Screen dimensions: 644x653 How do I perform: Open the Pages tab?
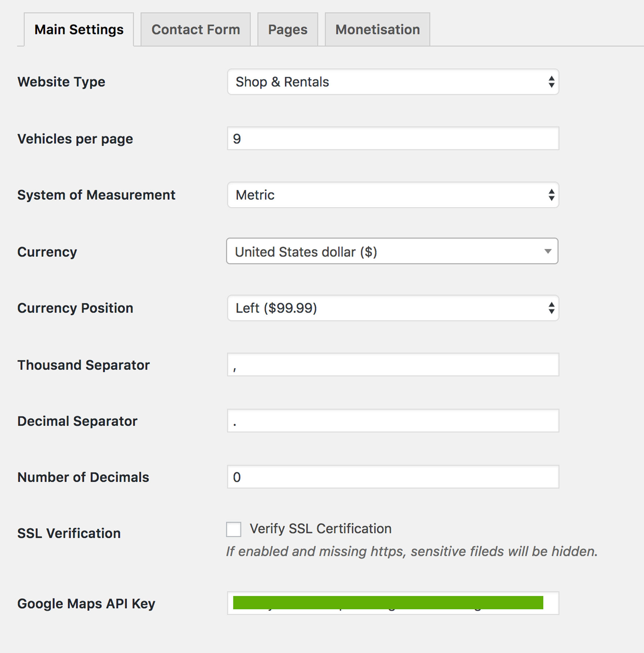pos(288,30)
